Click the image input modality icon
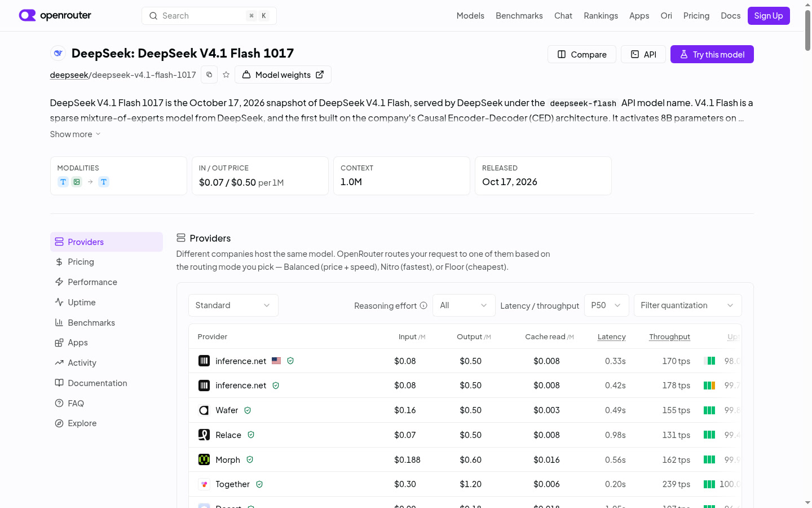 click(77, 182)
